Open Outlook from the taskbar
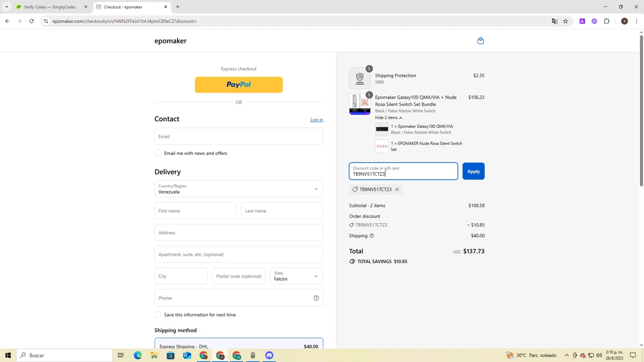Screen dimensions: 644x362 pyautogui.click(x=187, y=355)
